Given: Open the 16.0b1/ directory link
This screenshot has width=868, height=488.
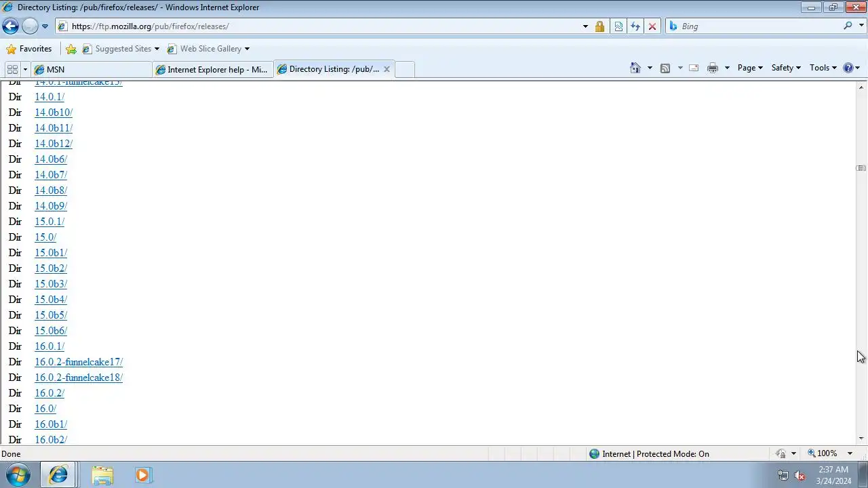Looking at the screenshot, I should pos(51,424).
